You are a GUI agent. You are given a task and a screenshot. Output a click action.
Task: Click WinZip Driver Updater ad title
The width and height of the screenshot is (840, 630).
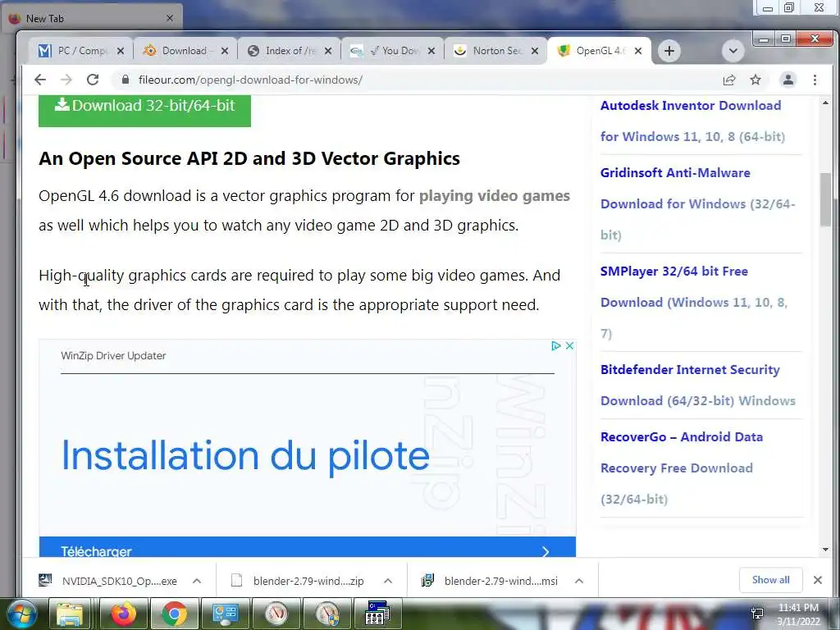[113, 356]
